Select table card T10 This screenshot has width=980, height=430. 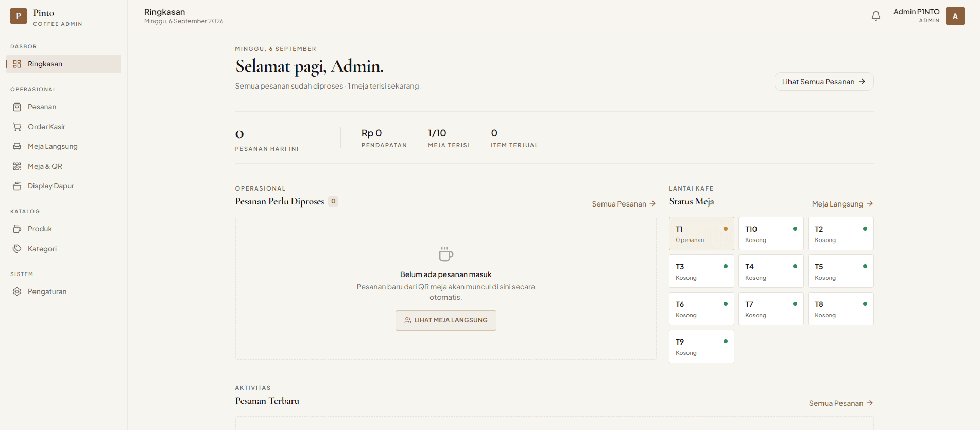tap(771, 234)
